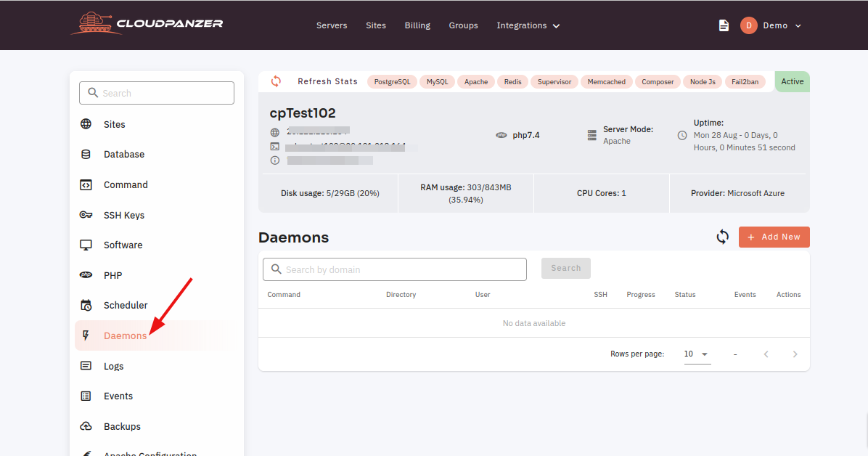Click the Redis service tag

512,82
